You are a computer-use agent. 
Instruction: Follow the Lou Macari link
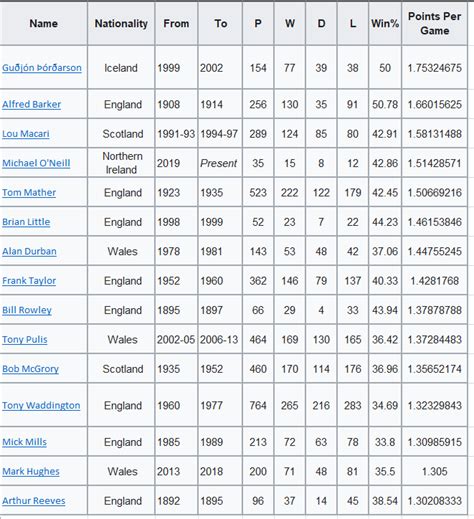(x=26, y=134)
